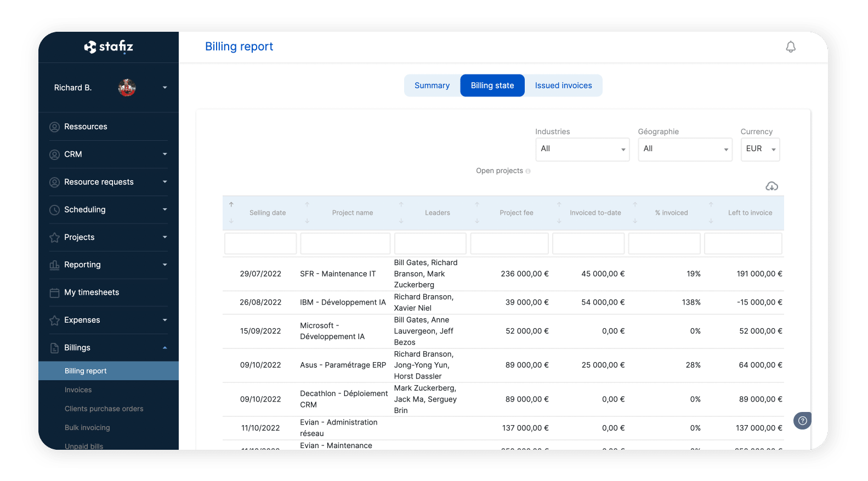
Task: Click the Resource requests icon
Action: [54, 182]
